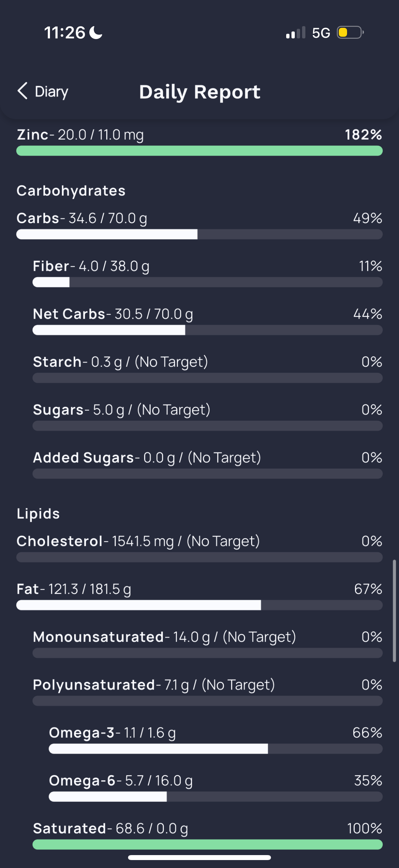Tap the Daily Report title
The height and width of the screenshot is (868, 399).
pyautogui.click(x=200, y=92)
